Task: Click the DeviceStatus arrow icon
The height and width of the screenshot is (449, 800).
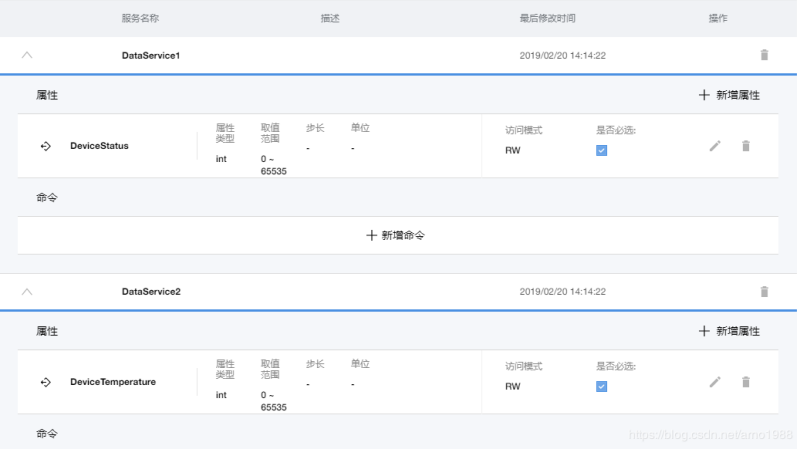Action: 45,146
